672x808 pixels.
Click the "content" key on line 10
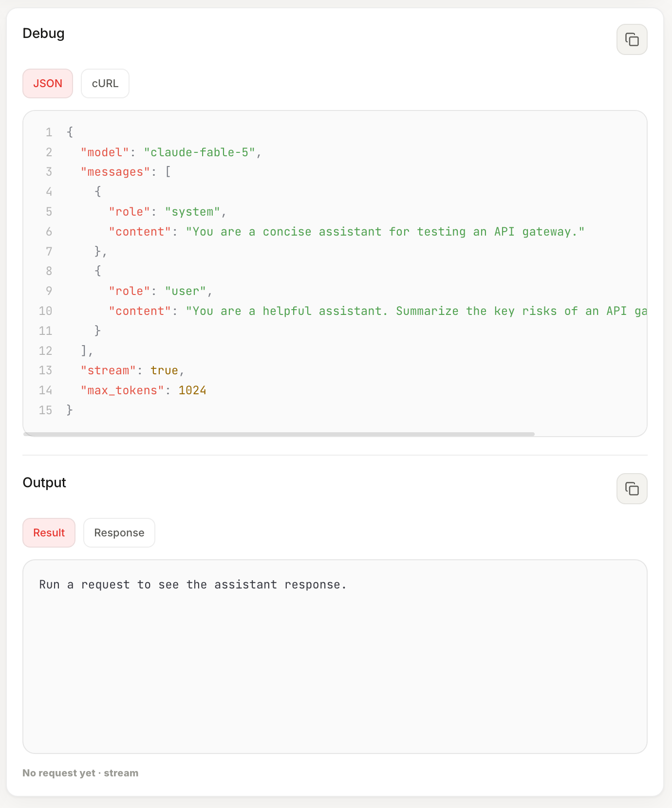(140, 311)
